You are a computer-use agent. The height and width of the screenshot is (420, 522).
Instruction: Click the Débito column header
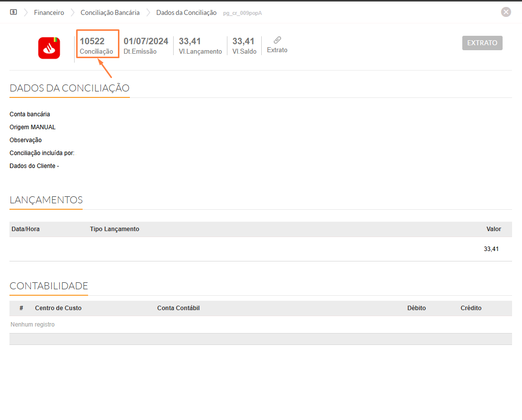[x=417, y=308]
